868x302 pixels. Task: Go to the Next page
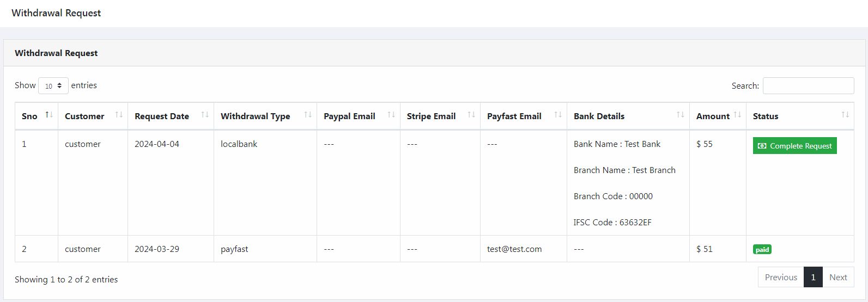[x=838, y=278]
